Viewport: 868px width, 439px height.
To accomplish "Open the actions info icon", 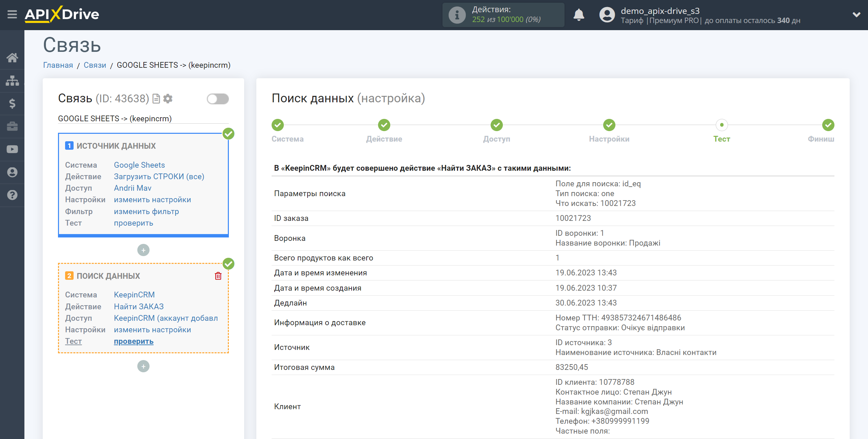I will [457, 15].
